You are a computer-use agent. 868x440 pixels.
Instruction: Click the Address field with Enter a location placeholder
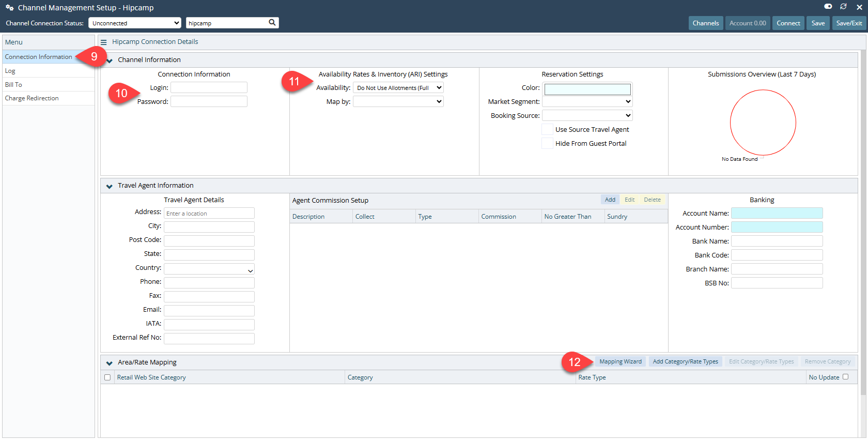coord(209,213)
